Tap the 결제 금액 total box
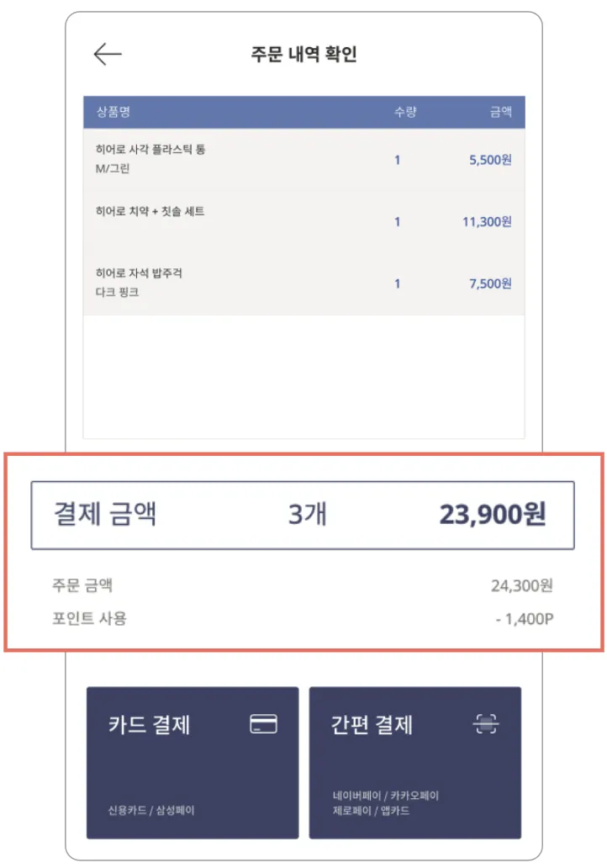The width and height of the screenshot is (607, 868). pos(303,516)
